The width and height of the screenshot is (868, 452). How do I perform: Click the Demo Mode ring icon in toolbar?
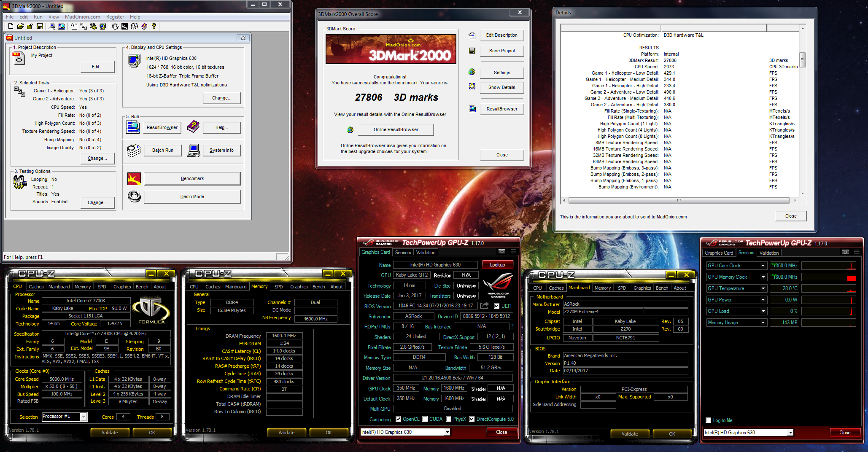115,26
